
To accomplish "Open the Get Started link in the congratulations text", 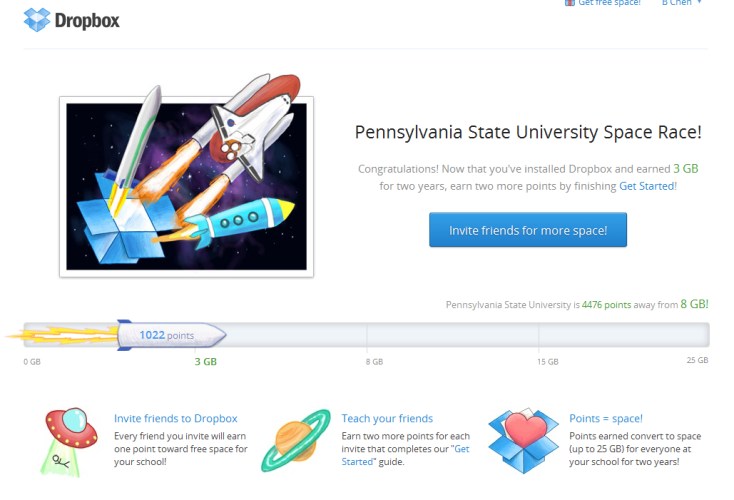I will [x=647, y=186].
